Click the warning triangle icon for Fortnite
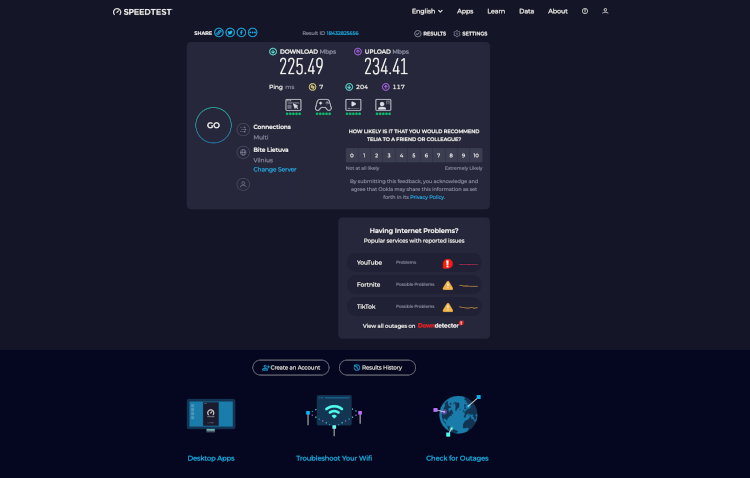750x478 pixels. pyautogui.click(x=448, y=285)
